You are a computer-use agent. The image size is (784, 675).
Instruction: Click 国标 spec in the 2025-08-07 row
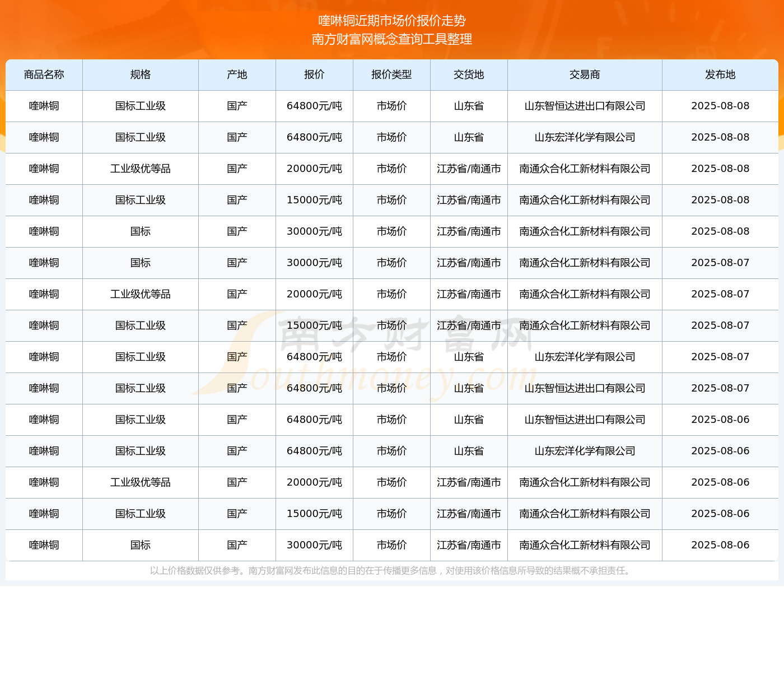point(141,263)
